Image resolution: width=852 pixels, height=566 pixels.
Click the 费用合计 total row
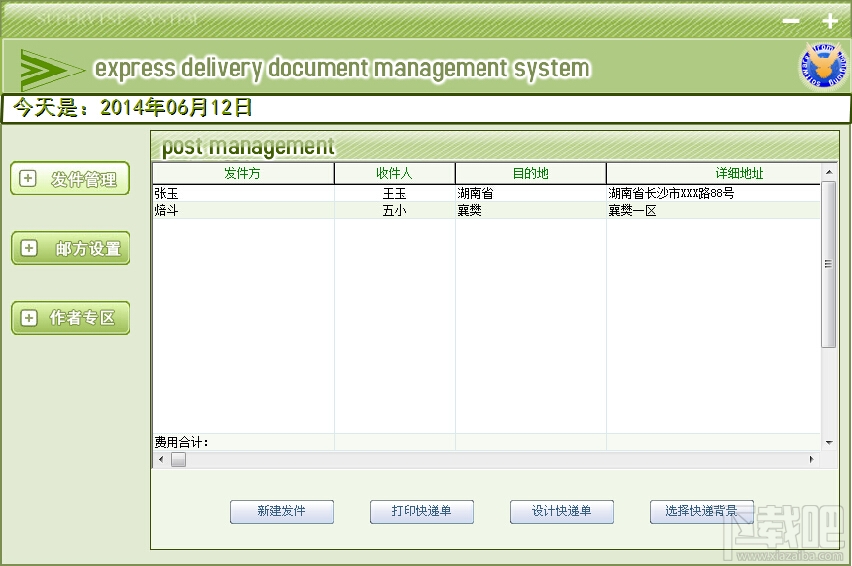click(x=486, y=442)
